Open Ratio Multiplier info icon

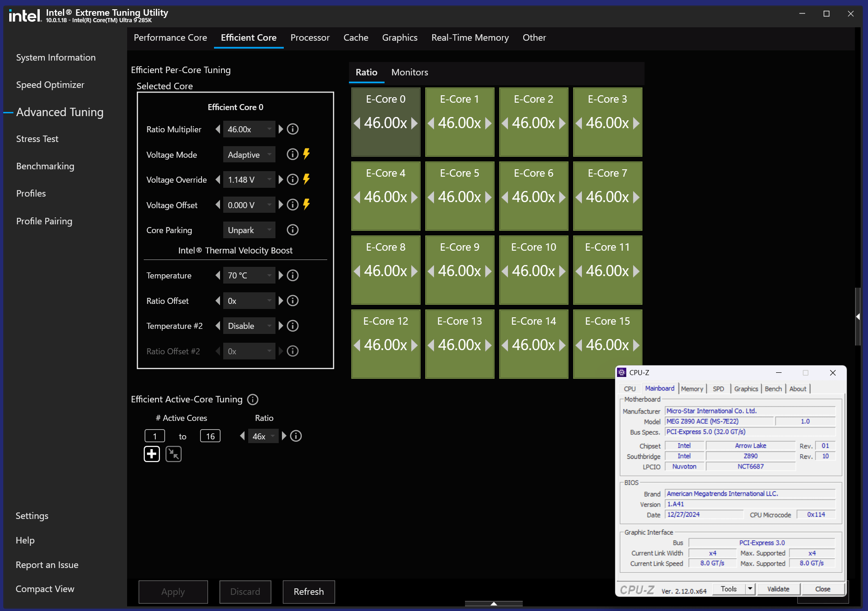pos(293,129)
